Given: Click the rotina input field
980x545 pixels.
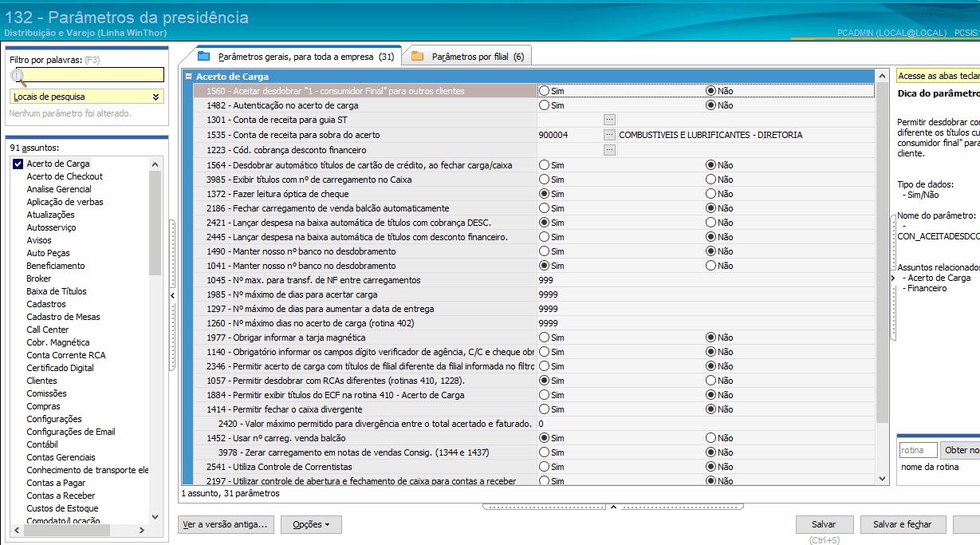Looking at the screenshot, I should pyautogui.click(x=918, y=450).
